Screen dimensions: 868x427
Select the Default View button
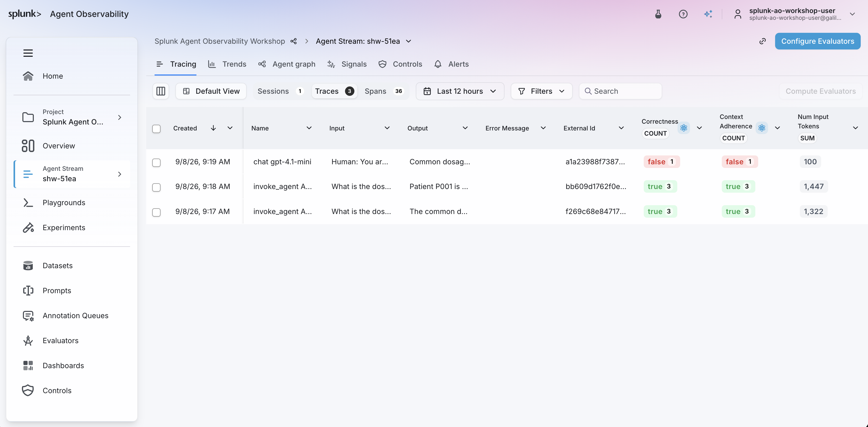(211, 91)
